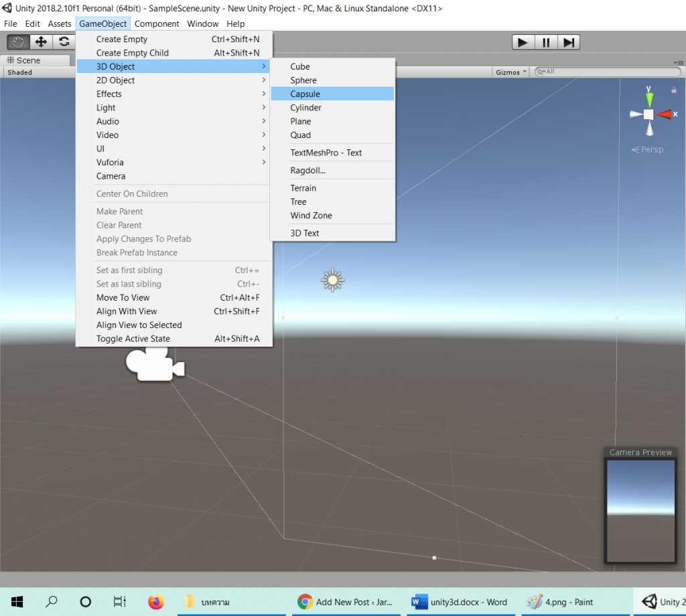Open the Gizmos dropdown
686x616 pixels.
pos(510,72)
